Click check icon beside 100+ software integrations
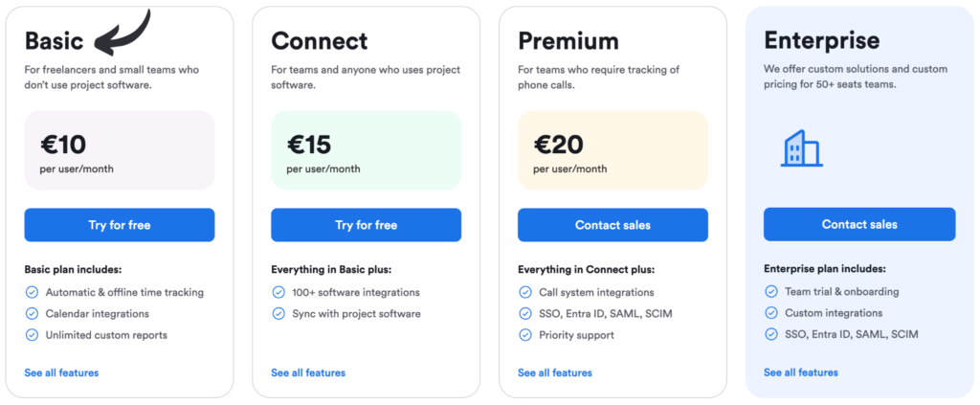 tap(278, 292)
